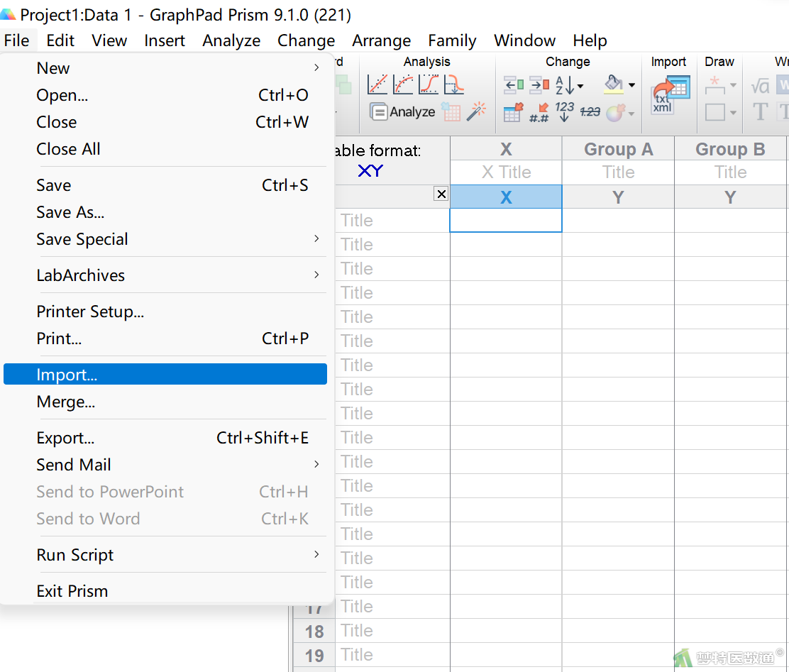Choose Merge... from the File menu
The width and height of the screenshot is (789, 672).
point(165,402)
